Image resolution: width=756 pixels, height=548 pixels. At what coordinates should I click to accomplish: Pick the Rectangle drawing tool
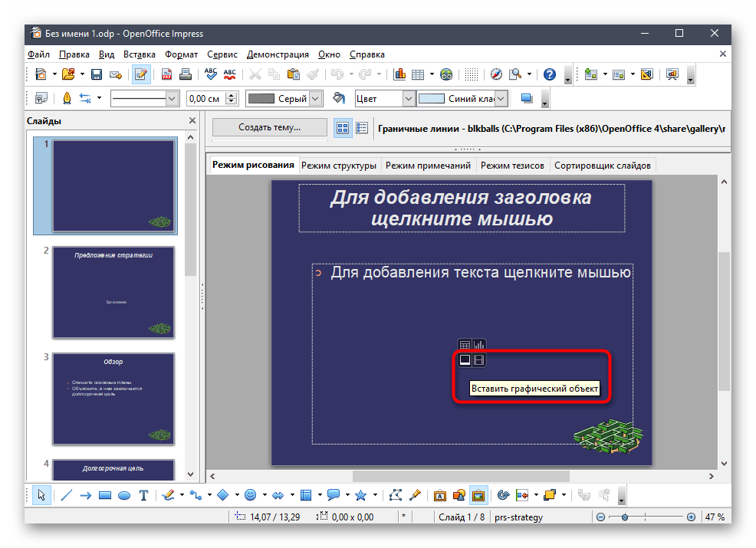[105, 495]
